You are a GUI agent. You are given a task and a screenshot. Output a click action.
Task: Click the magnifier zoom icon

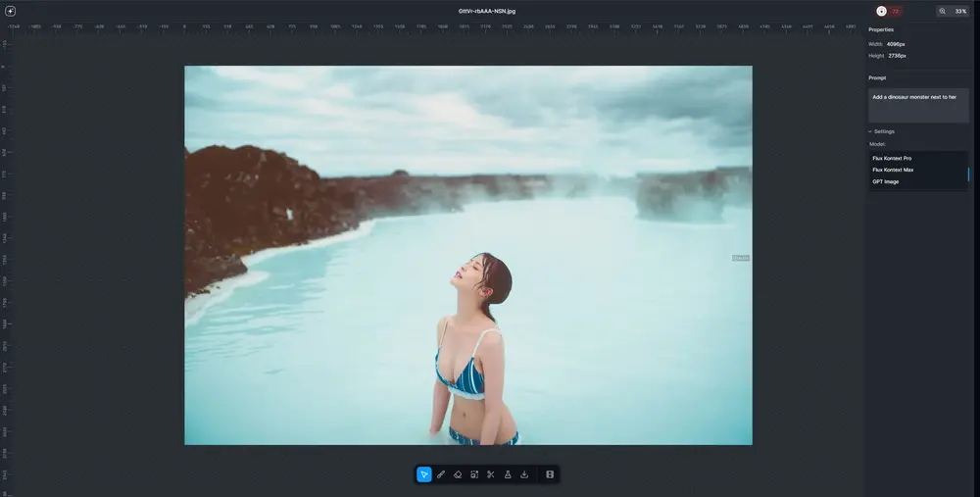[x=943, y=11]
